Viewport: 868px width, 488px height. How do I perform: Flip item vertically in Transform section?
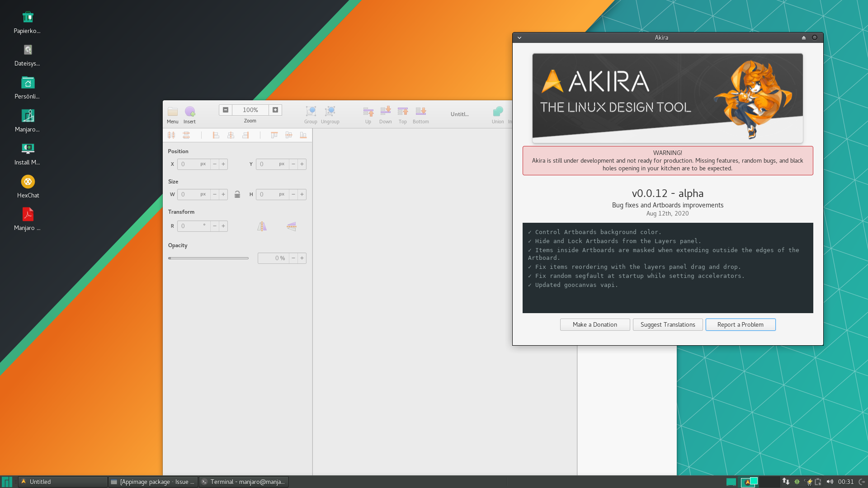pos(292,226)
